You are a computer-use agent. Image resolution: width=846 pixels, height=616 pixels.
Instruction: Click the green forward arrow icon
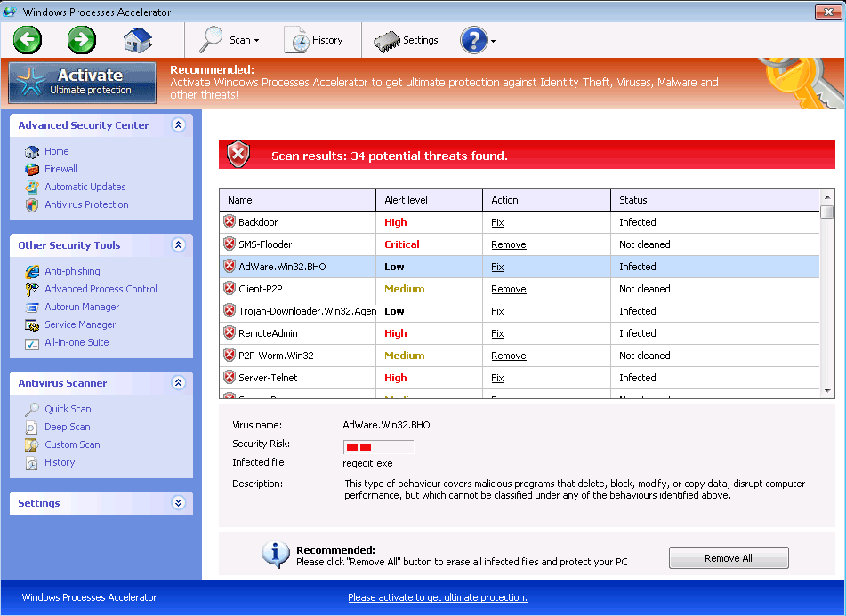82,39
